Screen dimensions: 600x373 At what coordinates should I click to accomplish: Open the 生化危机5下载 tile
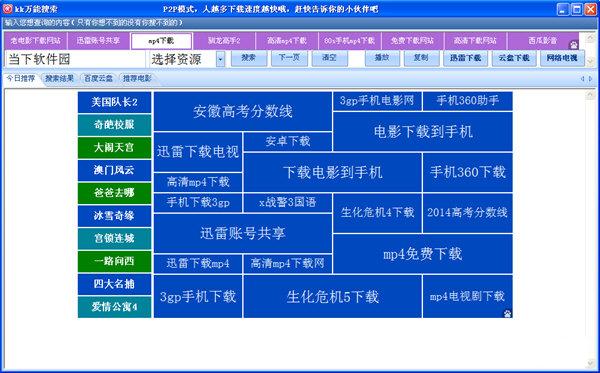333,296
